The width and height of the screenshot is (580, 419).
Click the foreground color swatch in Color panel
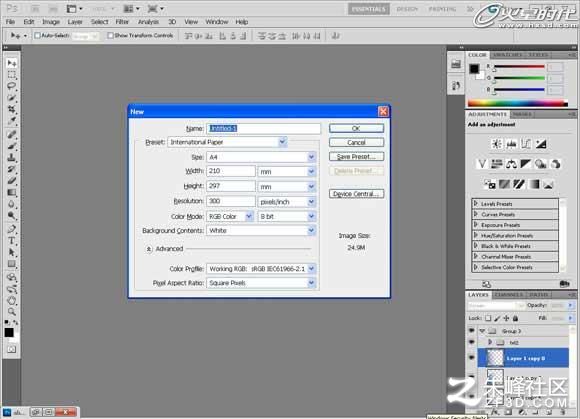point(474,69)
